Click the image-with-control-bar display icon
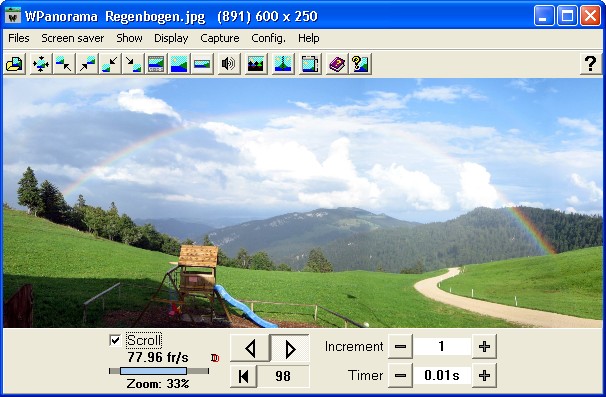Image resolution: width=606 pixels, height=397 pixels. [156, 64]
